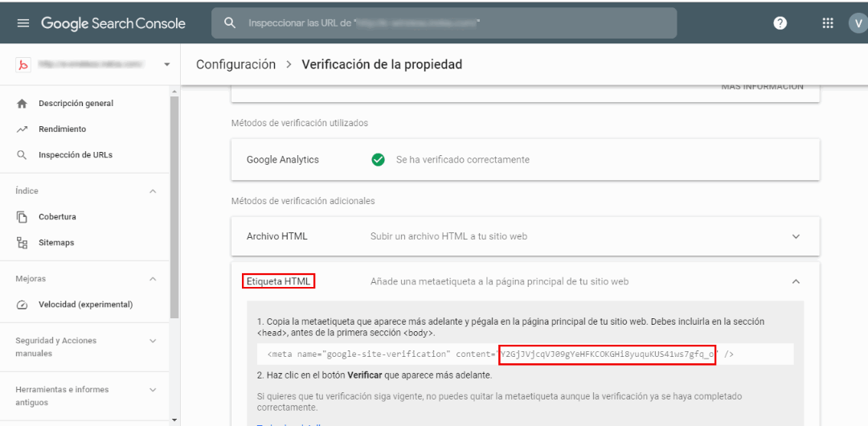
Task: Go to Rendimiento report
Action: click(x=62, y=129)
